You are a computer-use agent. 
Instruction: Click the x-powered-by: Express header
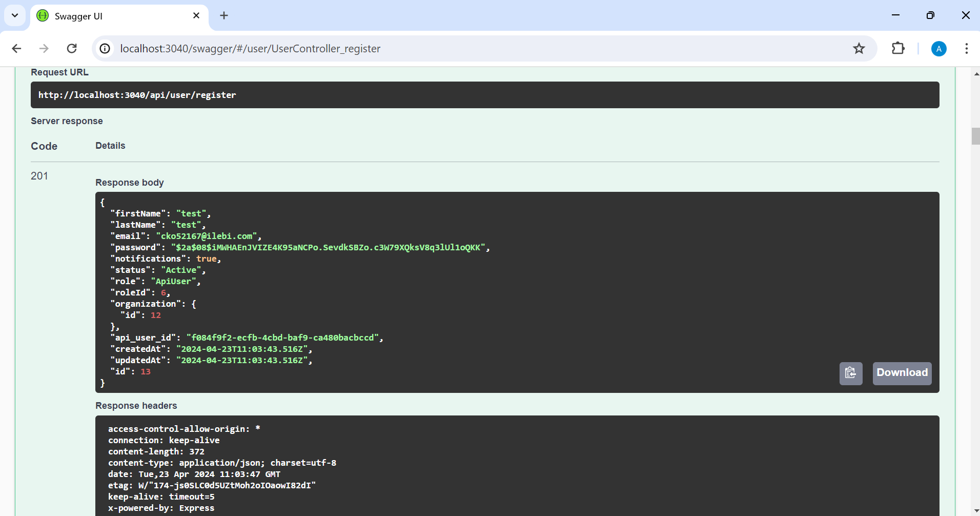(x=161, y=508)
